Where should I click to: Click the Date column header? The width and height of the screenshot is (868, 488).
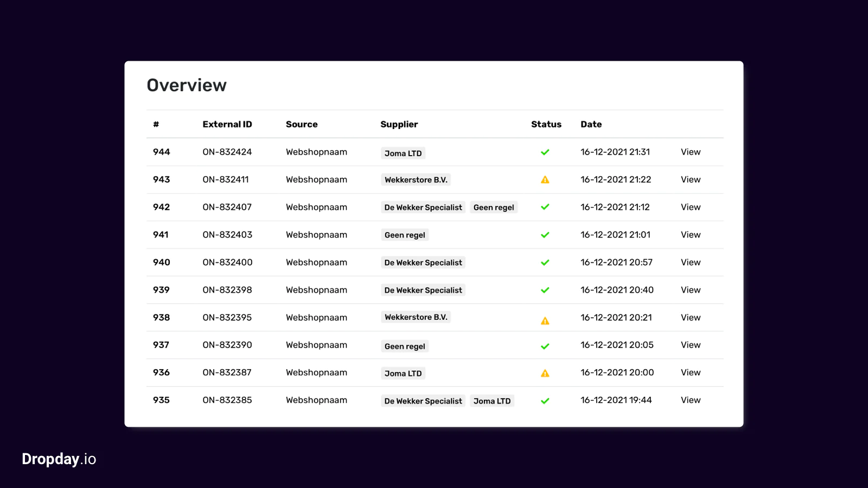[591, 124]
